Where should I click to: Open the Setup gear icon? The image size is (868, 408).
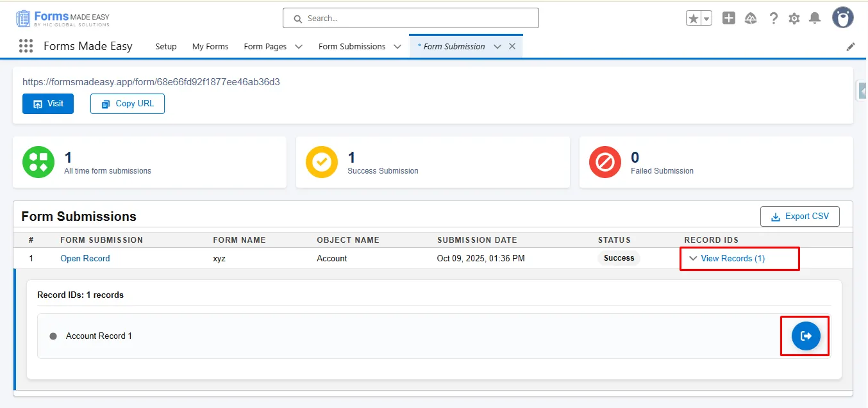(794, 19)
